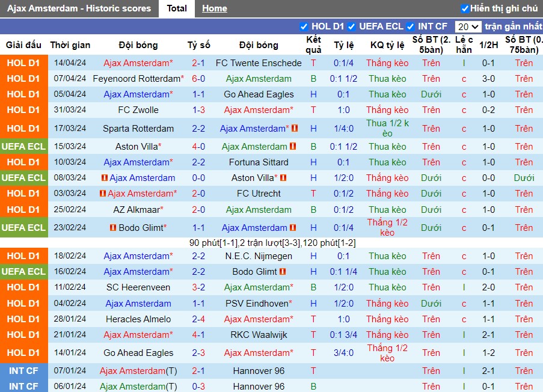This screenshot has height=392, width=543.
Task: Click Thua 1/2 kèo in Sparta Rotterdam row
Action: 387,128
